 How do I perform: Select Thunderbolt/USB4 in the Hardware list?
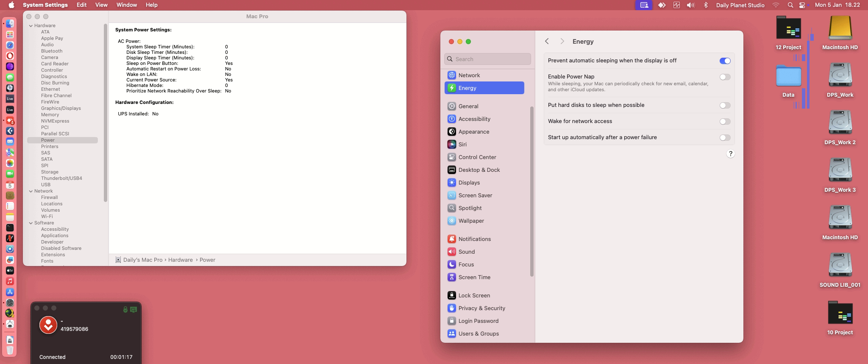coord(61,178)
